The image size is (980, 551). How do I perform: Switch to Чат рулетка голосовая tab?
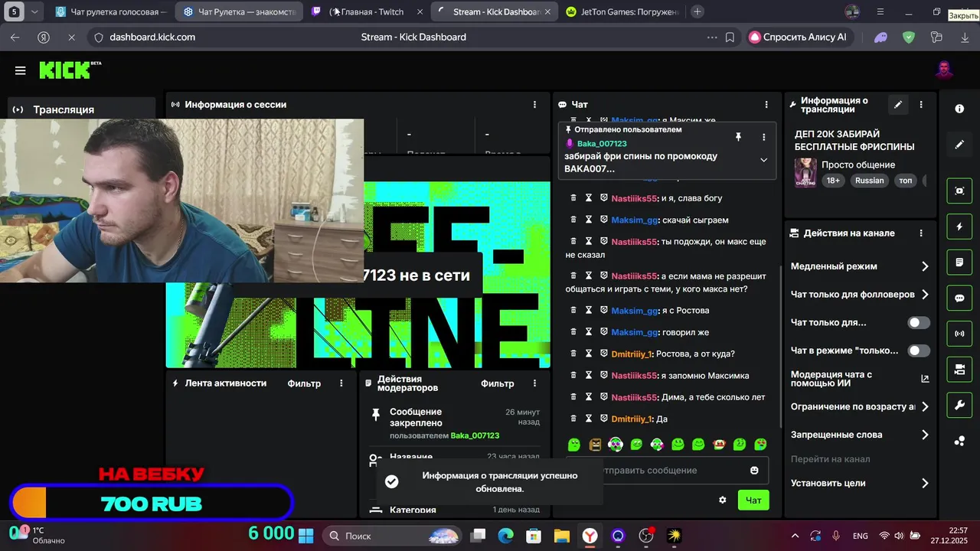pos(111,11)
